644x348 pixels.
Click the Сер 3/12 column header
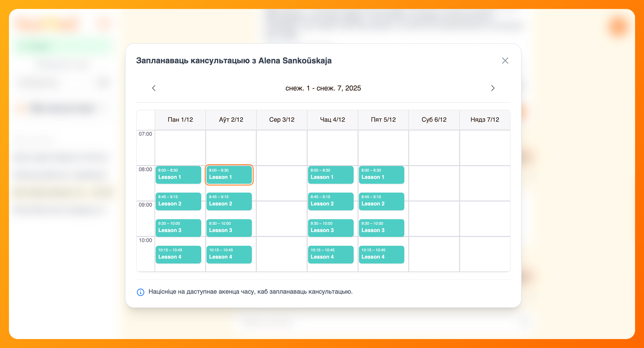pyautogui.click(x=282, y=120)
